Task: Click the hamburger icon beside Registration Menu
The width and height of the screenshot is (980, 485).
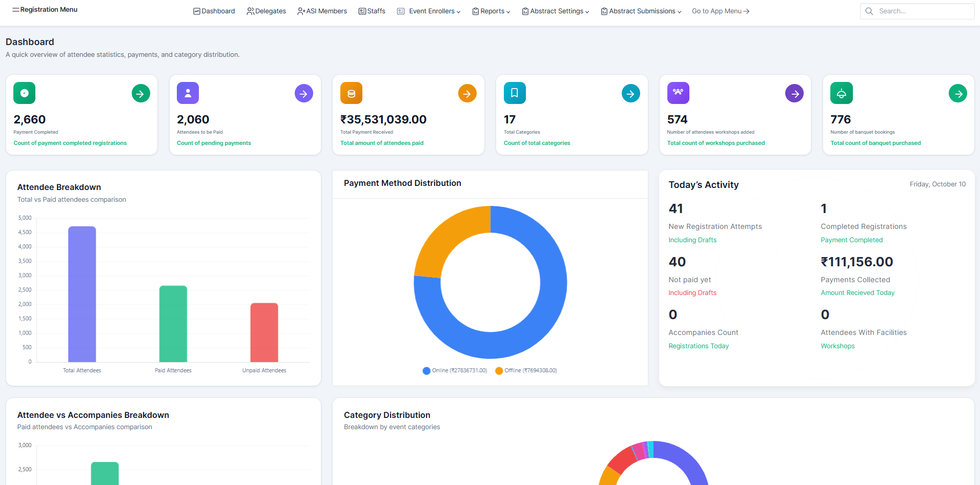Action: tap(15, 10)
